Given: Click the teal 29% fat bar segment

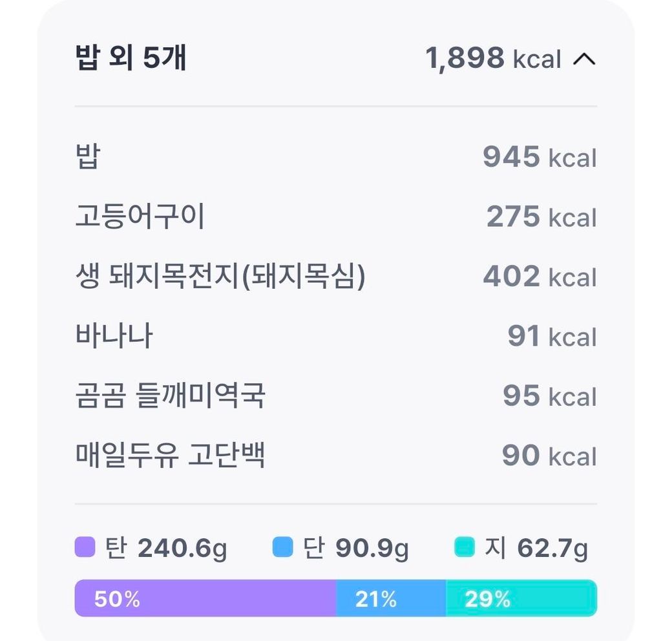Looking at the screenshot, I should 521,598.
